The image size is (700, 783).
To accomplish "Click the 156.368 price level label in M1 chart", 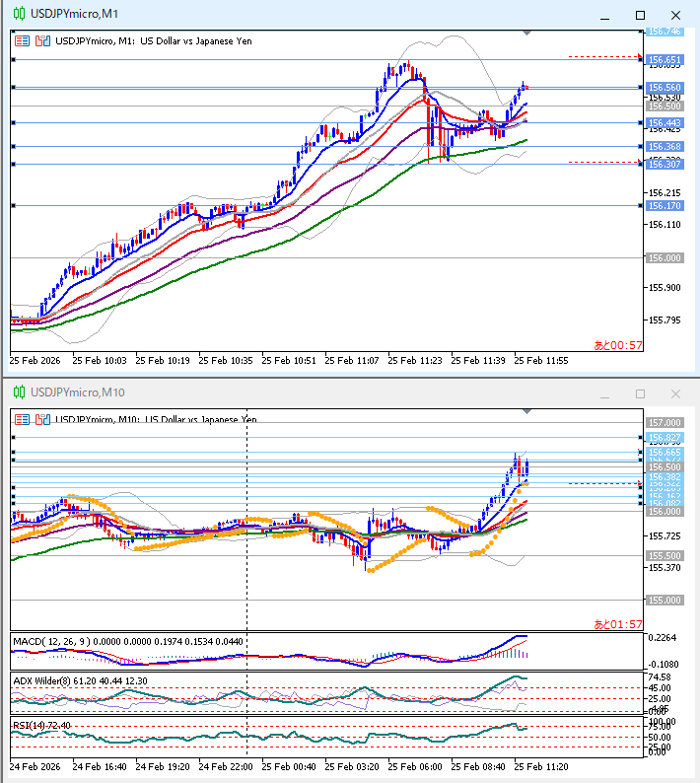I will point(665,146).
